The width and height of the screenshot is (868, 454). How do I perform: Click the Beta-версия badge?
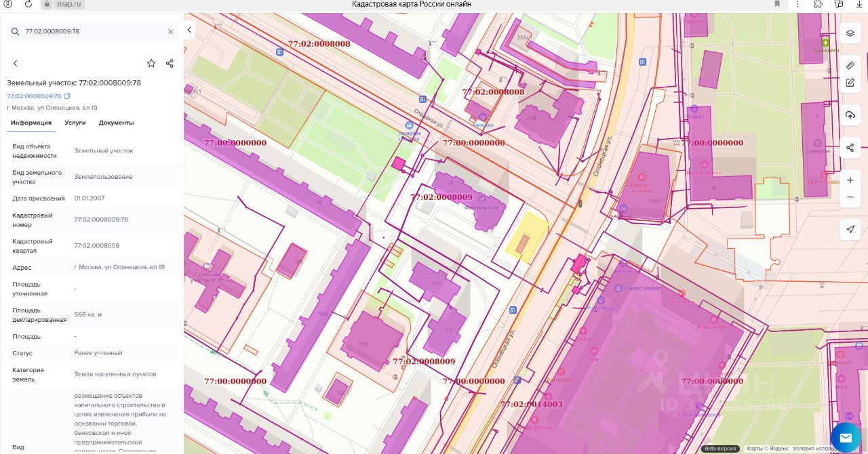tap(720, 449)
